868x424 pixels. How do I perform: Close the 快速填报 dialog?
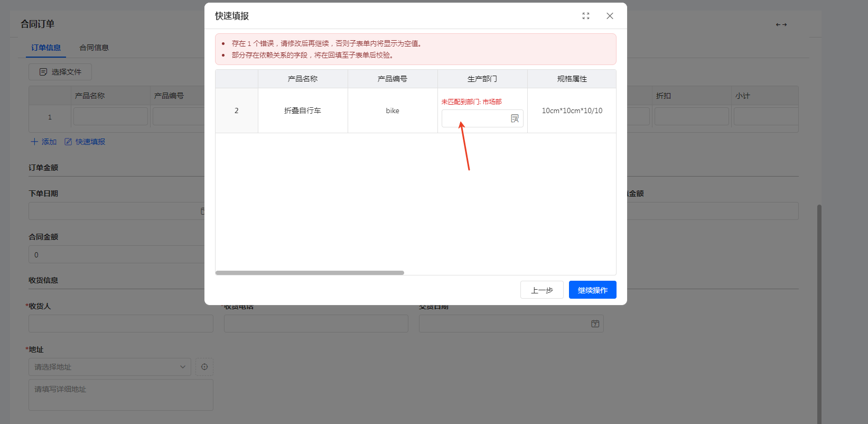[610, 16]
